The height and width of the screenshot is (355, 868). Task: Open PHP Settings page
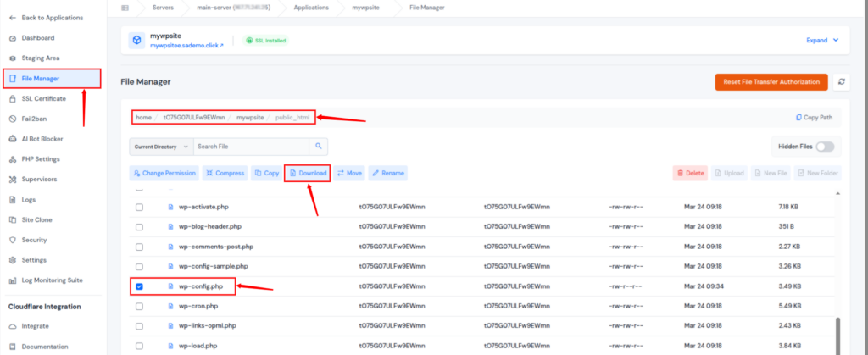point(41,159)
